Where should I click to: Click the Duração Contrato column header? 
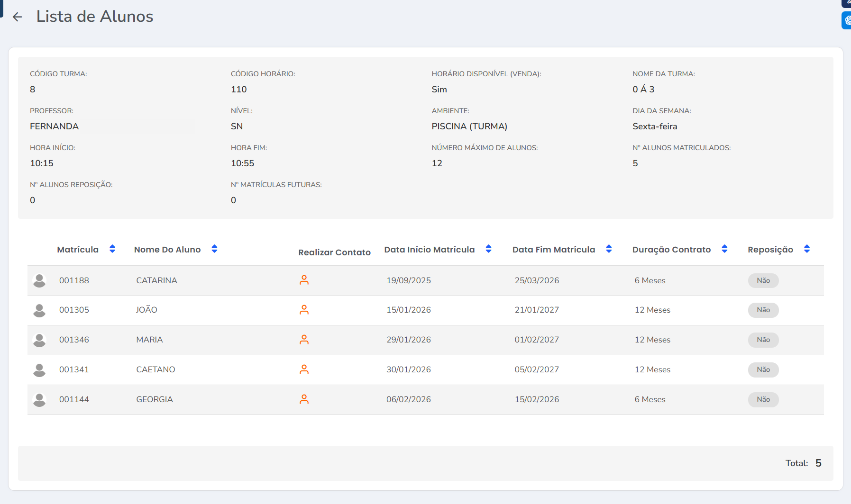click(x=671, y=250)
